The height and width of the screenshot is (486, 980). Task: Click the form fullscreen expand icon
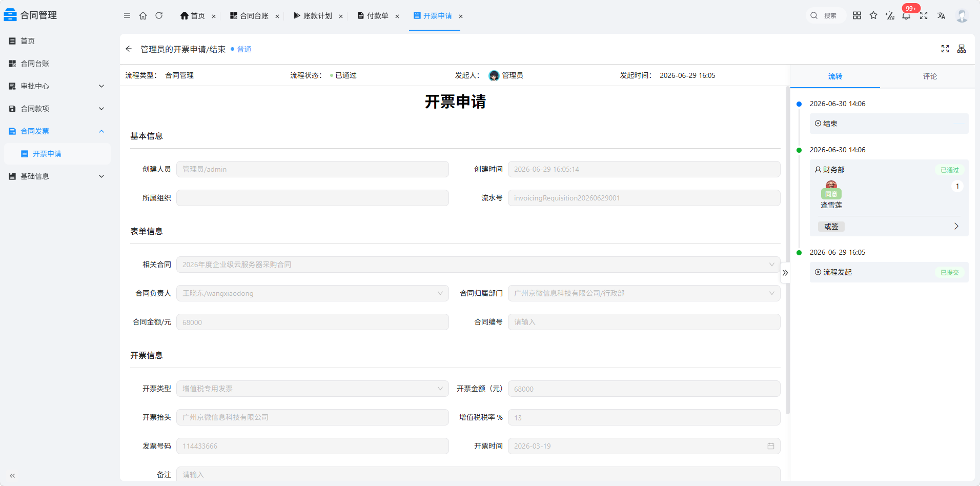coord(945,49)
